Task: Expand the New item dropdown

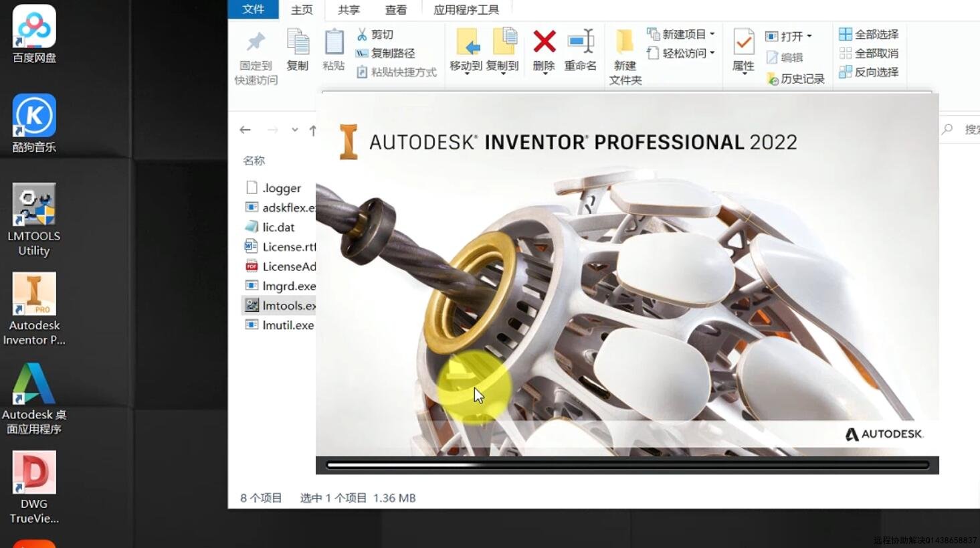Action: coord(712,34)
